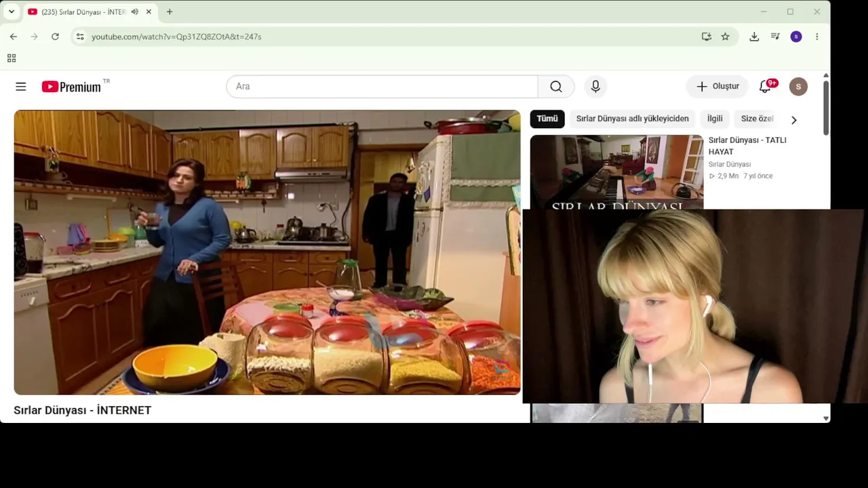Viewport: 868px width, 488px height.
Task: Bookmark this page with the star icon
Action: click(x=726, y=37)
